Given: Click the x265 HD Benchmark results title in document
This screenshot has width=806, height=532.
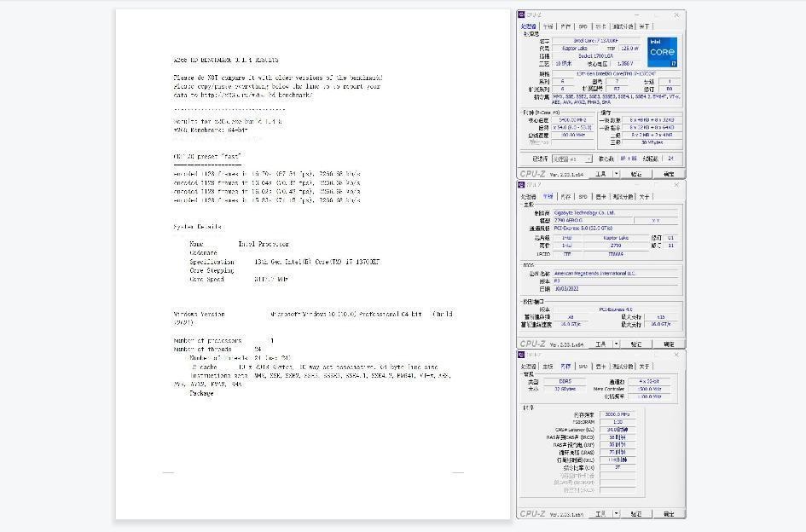Looking at the screenshot, I should pyautogui.click(x=226, y=61).
